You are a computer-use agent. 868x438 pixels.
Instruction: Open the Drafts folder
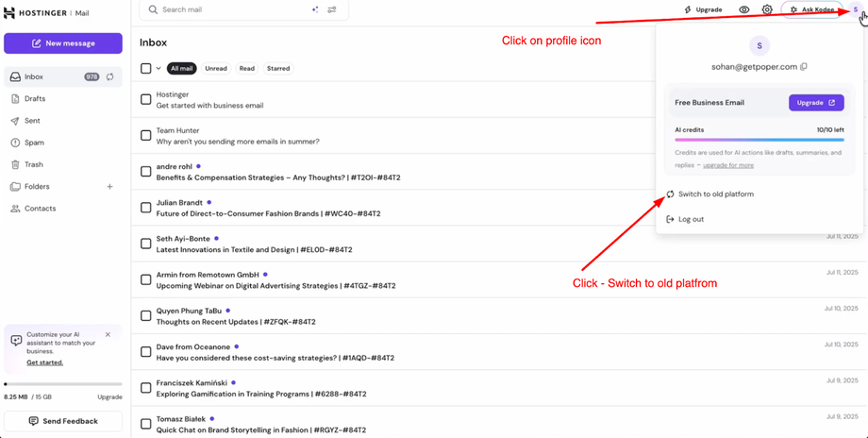point(63,98)
